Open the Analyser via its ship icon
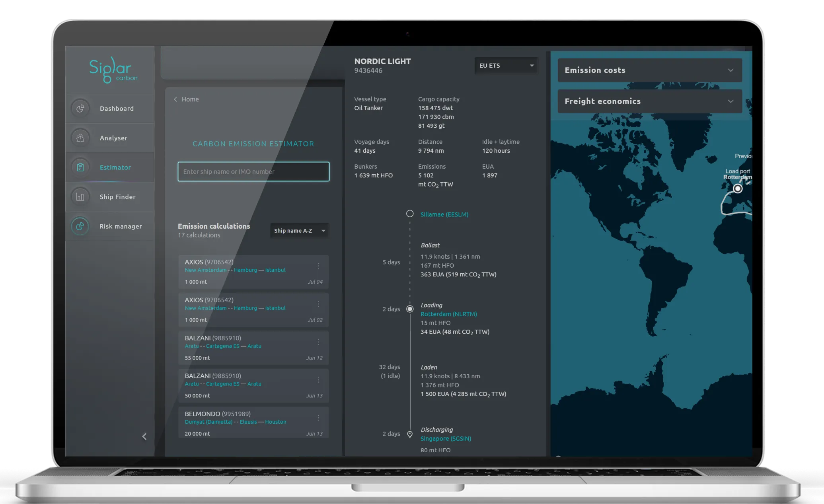This screenshot has height=504, width=824. tap(80, 138)
